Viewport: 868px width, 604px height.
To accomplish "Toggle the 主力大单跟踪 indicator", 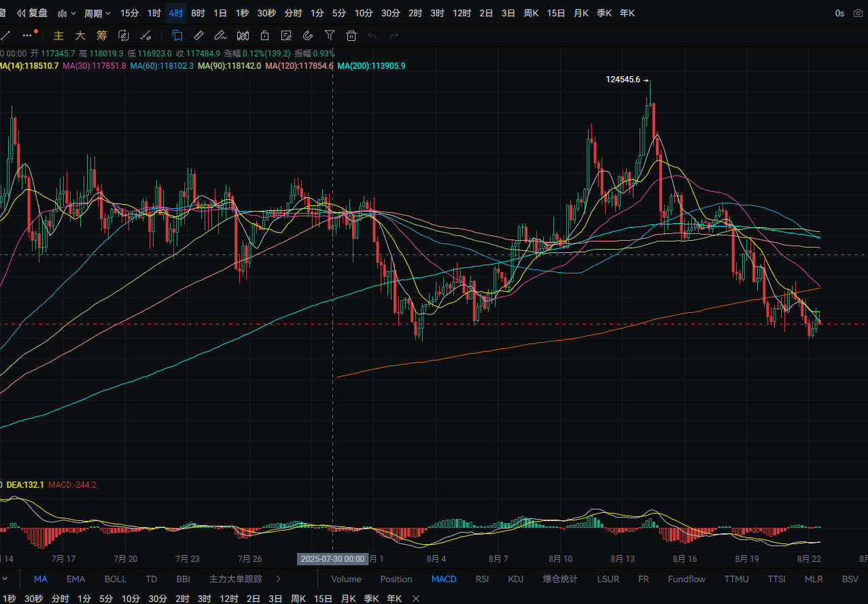I will 236,579.
